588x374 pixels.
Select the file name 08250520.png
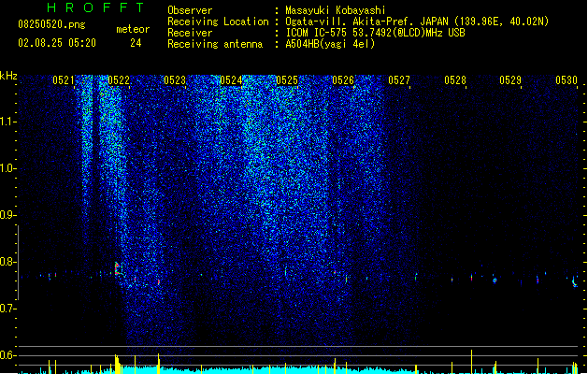coord(51,24)
